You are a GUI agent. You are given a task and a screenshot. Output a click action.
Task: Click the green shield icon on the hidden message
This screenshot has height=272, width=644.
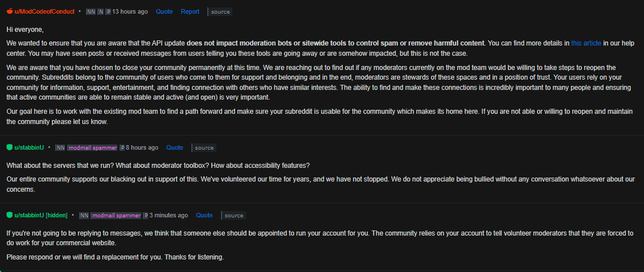[x=10, y=215]
